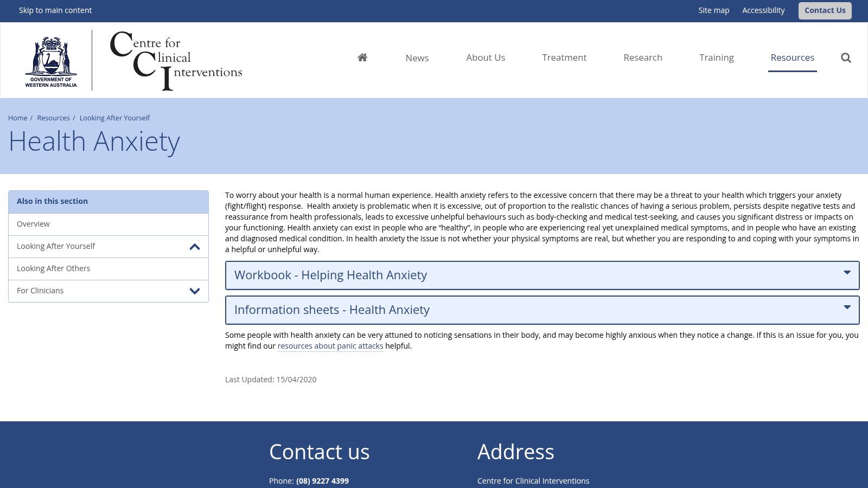This screenshot has height=488, width=868.
Task: Collapse Looking After Yourself chevron in sidebar
Action: [x=195, y=247]
